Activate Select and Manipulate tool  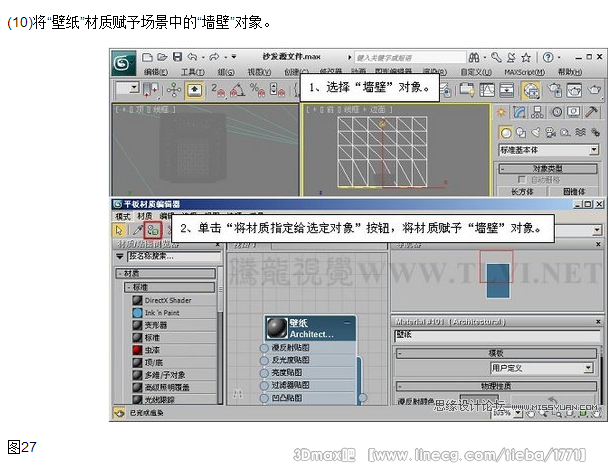[x=173, y=90]
